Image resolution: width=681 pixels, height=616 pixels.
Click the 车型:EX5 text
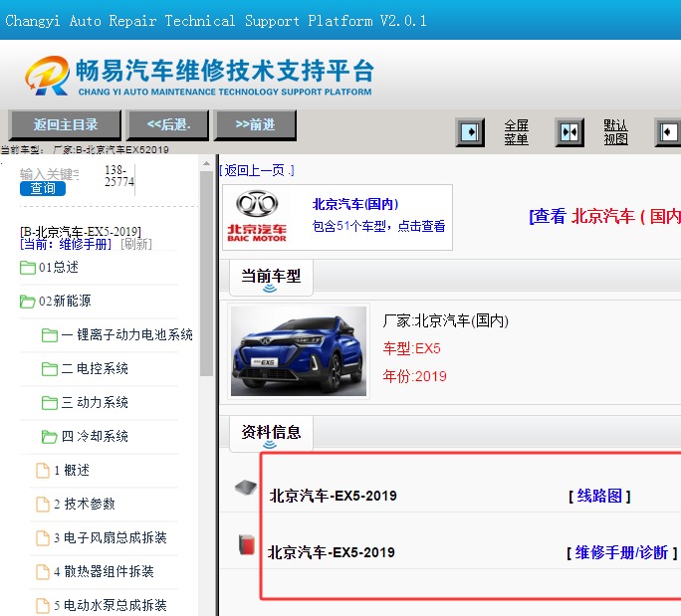click(412, 348)
